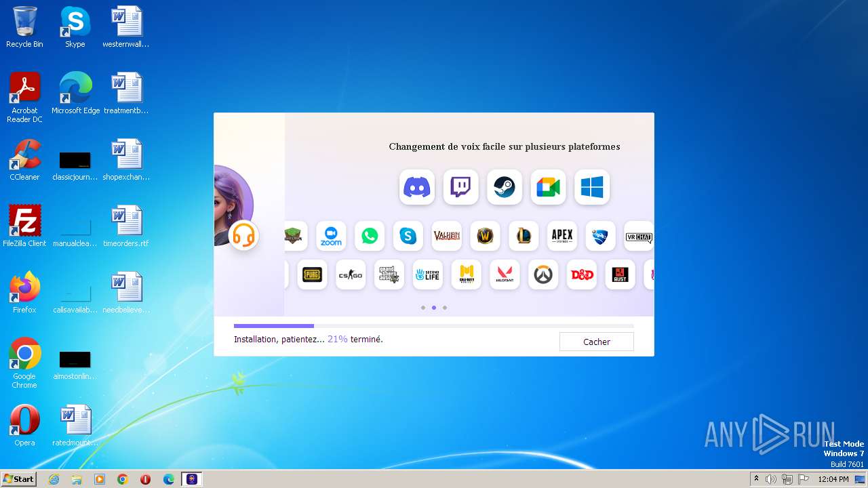
Task: Open Windows Explorer folder on taskbar
Action: (x=77, y=479)
